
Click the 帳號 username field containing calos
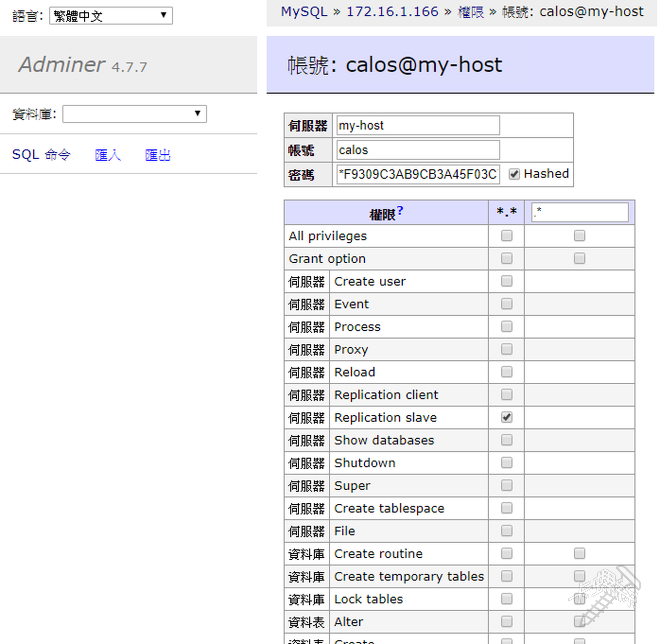pyautogui.click(x=418, y=150)
